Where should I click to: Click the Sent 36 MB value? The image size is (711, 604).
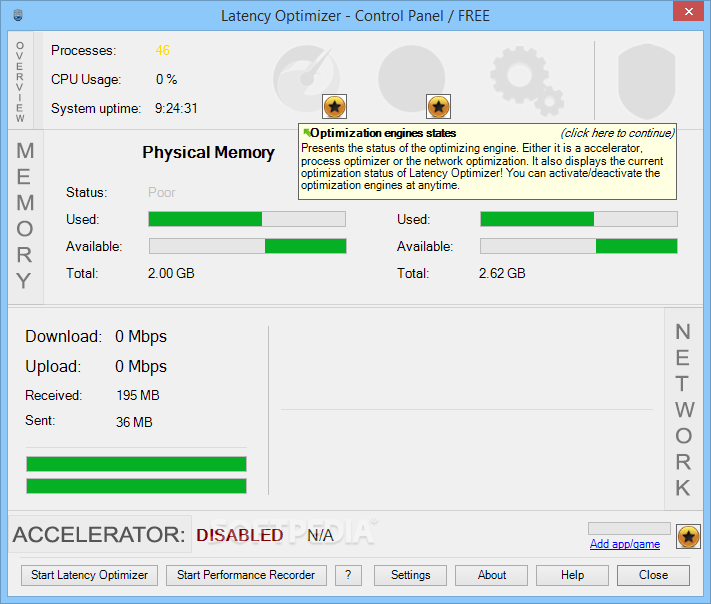[x=134, y=422]
